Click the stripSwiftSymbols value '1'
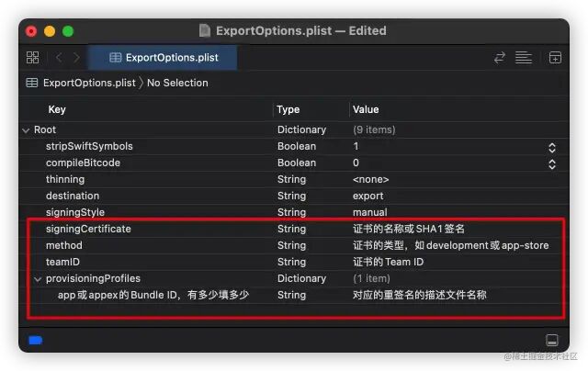 click(x=356, y=146)
